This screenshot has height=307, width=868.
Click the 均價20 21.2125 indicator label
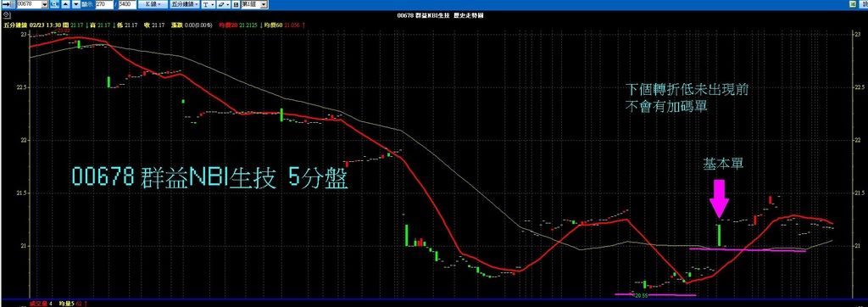(238, 25)
